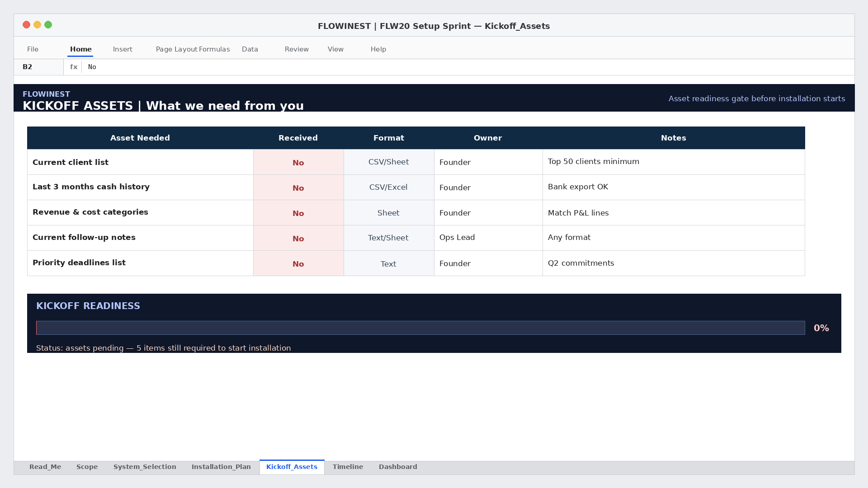Click the formula bar showing No

point(468,67)
